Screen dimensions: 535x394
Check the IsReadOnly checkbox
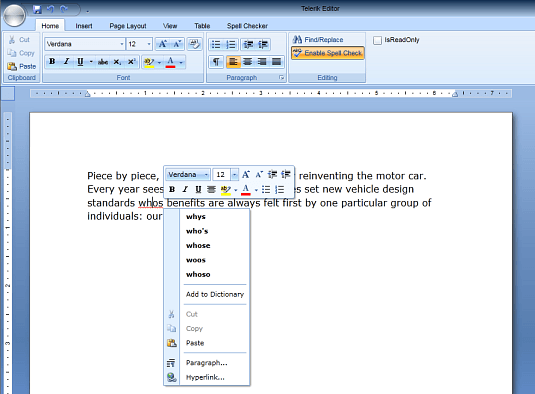tap(377, 41)
